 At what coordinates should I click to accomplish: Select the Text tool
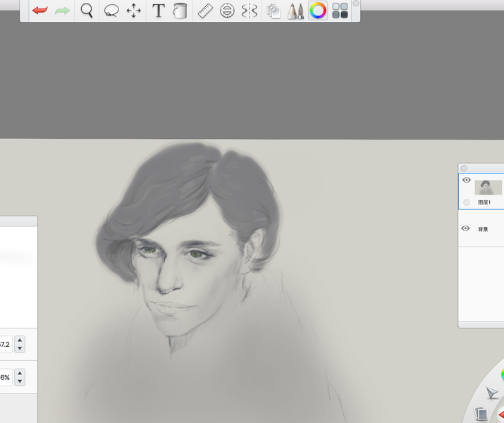[159, 11]
